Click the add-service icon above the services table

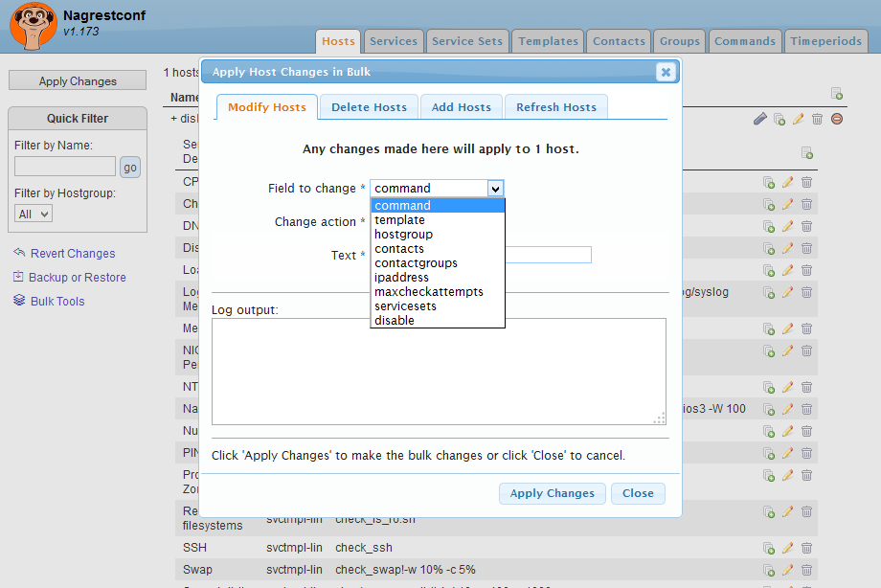coord(807,152)
